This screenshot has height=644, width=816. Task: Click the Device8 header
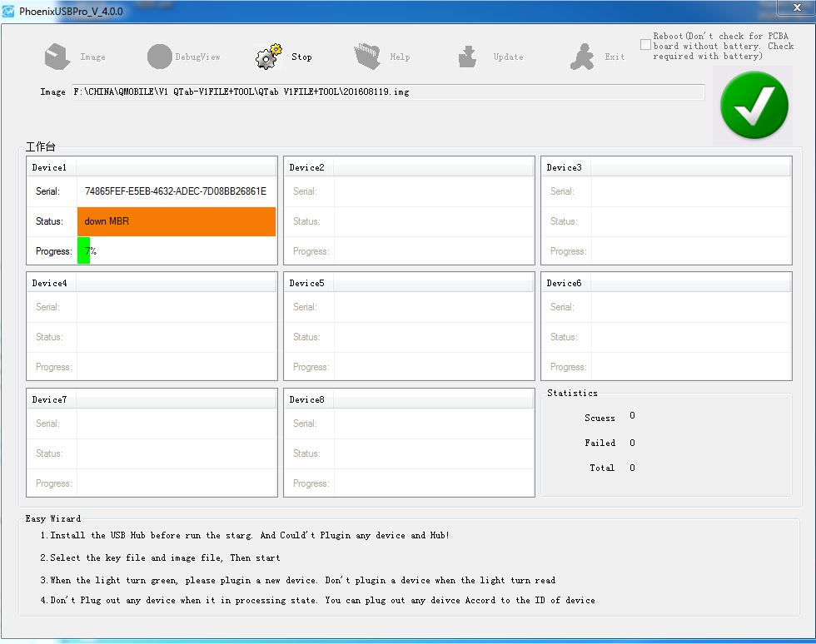point(306,399)
